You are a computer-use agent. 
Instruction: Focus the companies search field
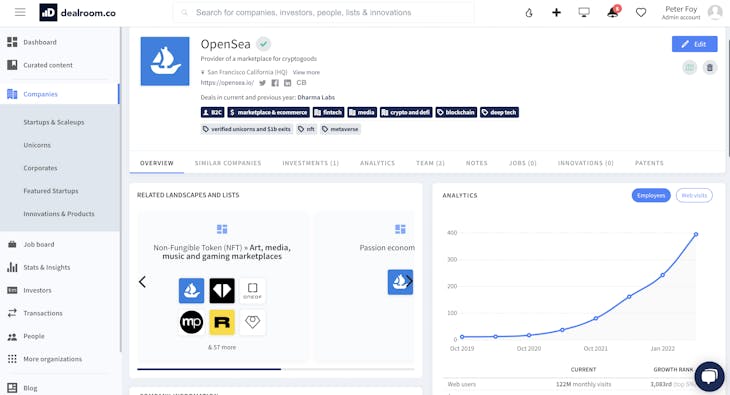(x=324, y=13)
